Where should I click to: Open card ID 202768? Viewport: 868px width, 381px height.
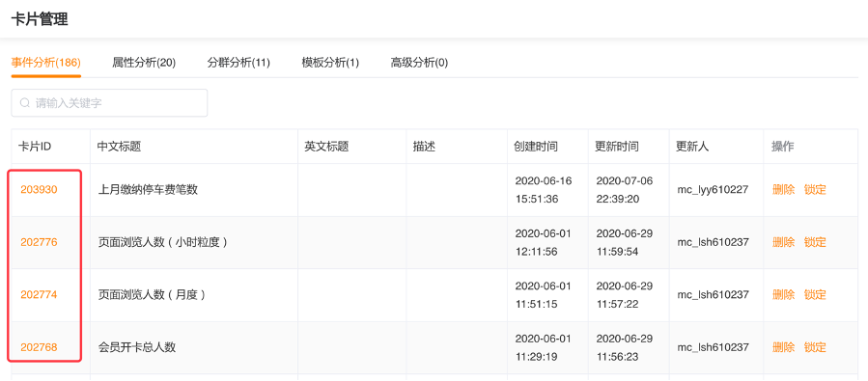pyautogui.click(x=39, y=347)
